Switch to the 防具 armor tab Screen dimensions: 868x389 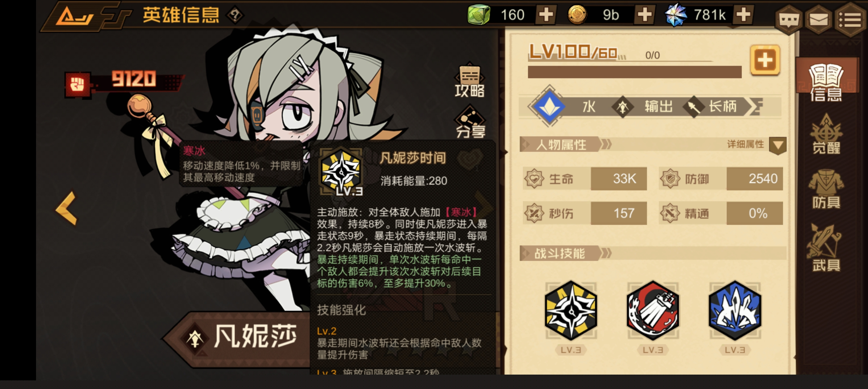tap(826, 189)
